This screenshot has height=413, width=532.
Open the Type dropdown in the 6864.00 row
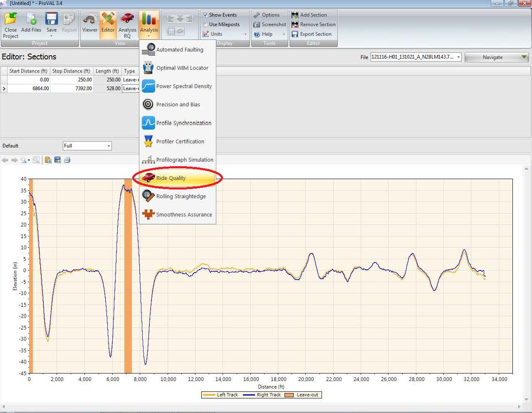131,88
